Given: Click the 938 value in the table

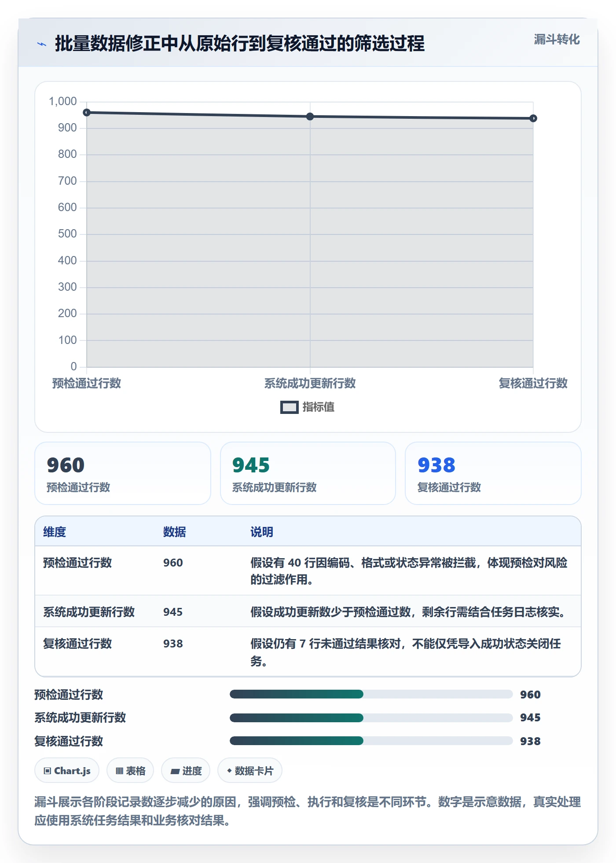Looking at the screenshot, I should [173, 644].
